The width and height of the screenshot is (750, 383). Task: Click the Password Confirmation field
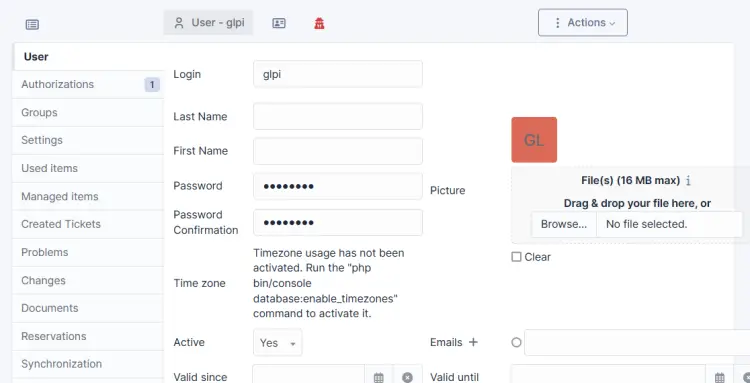338,222
